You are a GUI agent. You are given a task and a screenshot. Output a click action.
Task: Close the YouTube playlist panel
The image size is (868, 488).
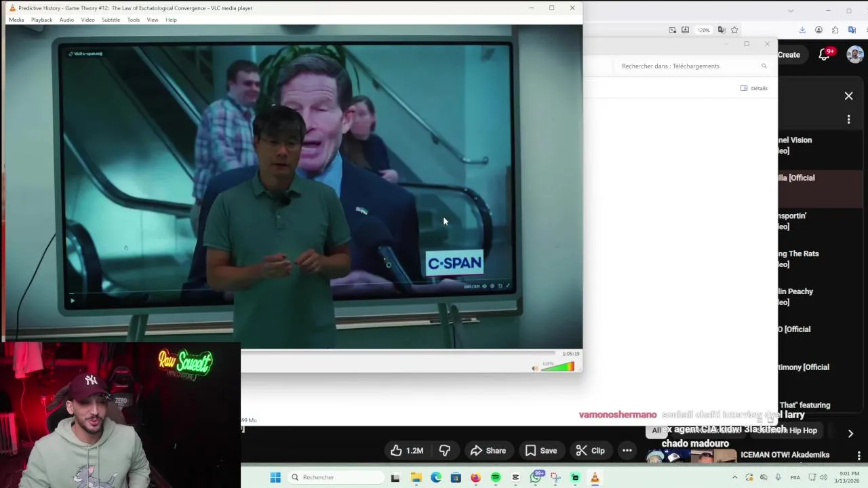(x=848, y=96)
